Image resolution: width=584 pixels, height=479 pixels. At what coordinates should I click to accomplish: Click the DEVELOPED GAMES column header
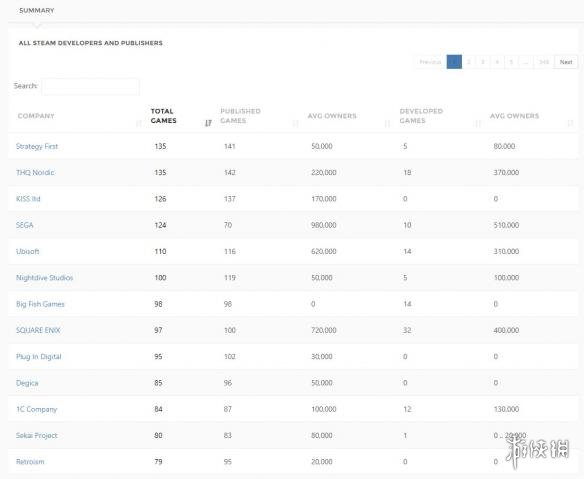coord(421,116)
